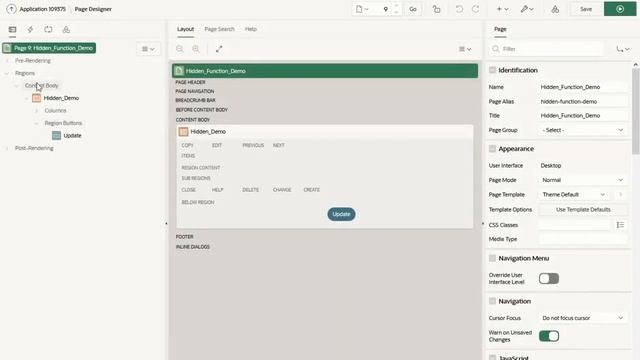Viewport: 640px width, 360px height.
Task: Expand layout to full view
Action: (219, 49)
